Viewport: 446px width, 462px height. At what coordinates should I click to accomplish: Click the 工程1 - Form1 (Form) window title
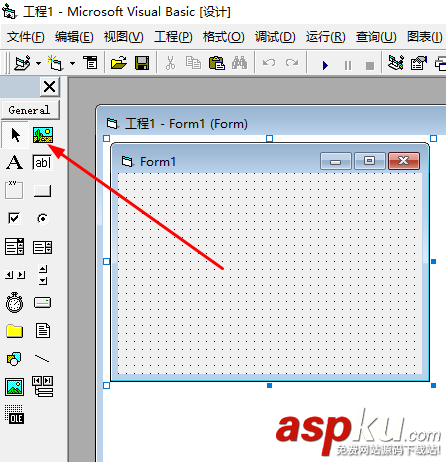click(186, 124)
